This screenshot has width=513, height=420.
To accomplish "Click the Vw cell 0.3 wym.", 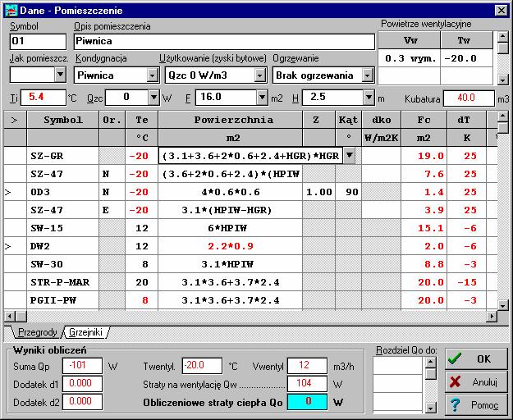I will pos(409,58).
